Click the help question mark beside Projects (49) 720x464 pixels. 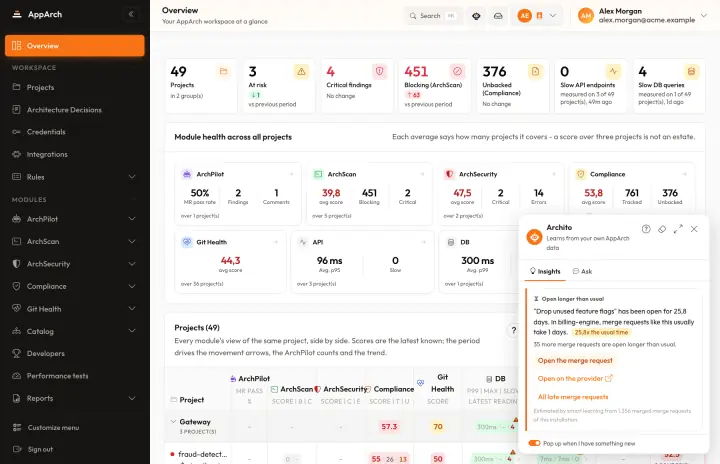(x=513, y=330)
